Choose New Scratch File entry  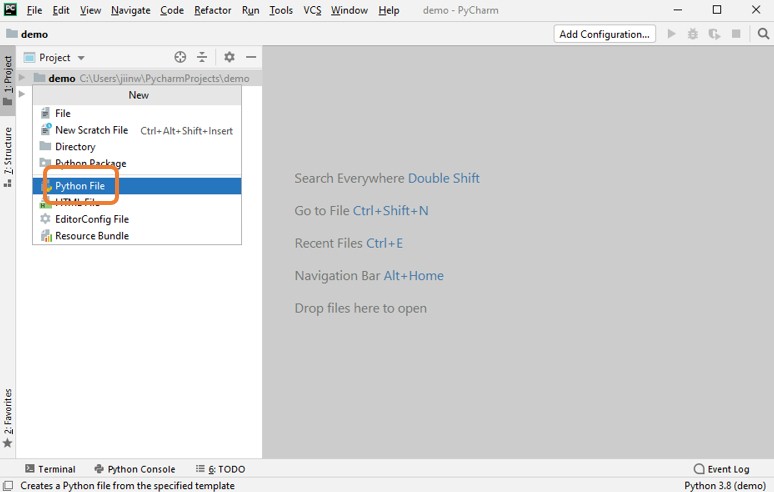[137, 130]
